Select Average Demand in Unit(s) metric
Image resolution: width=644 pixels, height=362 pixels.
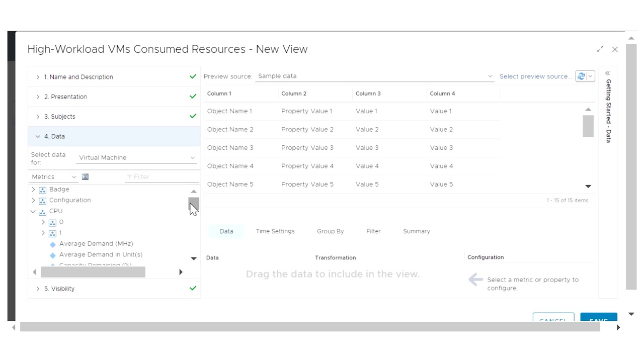point(101,254)
